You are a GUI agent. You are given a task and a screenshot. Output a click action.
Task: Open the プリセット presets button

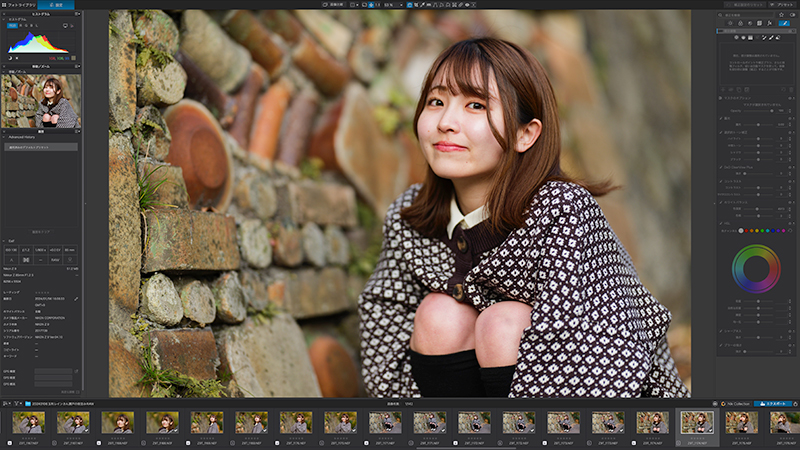[783, 5]
